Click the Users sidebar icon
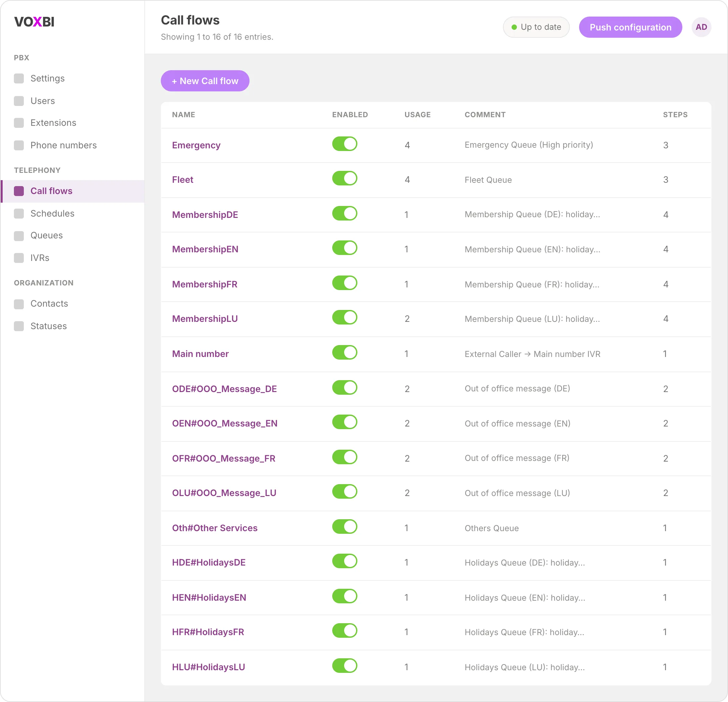 [x=19, y=101]
